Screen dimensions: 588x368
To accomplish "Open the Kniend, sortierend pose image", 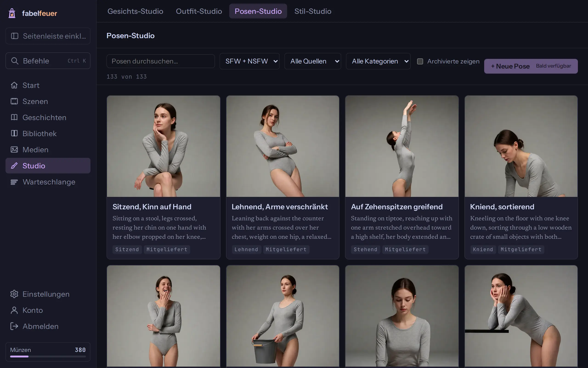I will click(521, 146).
